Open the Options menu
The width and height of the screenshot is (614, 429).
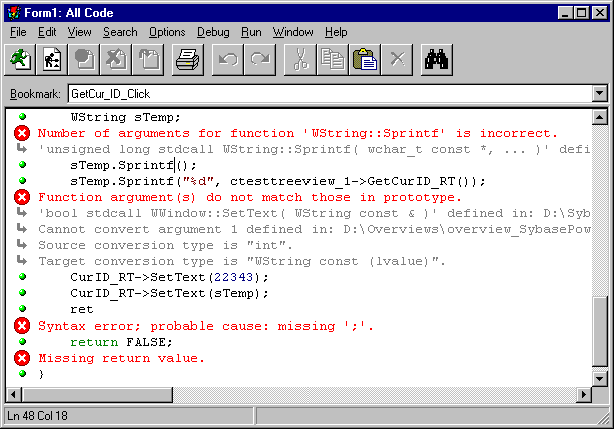pos(167,32)
